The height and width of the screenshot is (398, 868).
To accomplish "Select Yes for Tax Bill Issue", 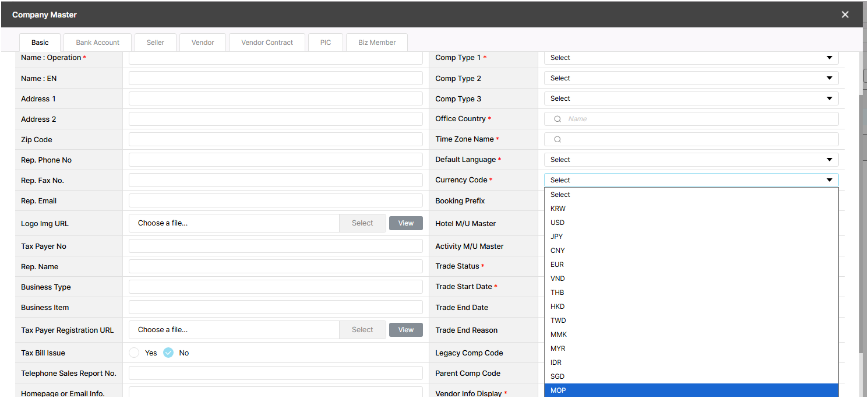I will (x=135, y=353).
